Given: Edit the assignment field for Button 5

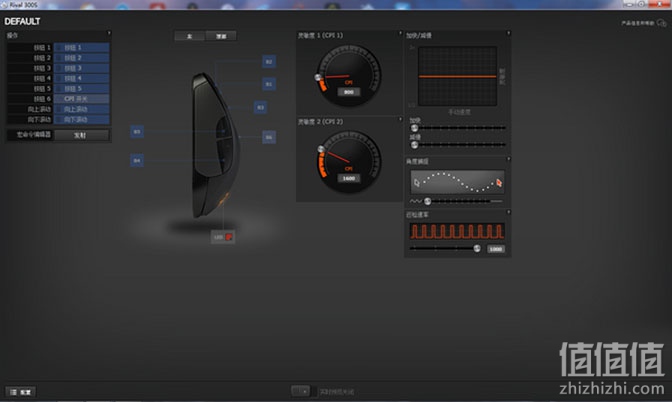Looking at the screenshot, I should tap(81, 89).
